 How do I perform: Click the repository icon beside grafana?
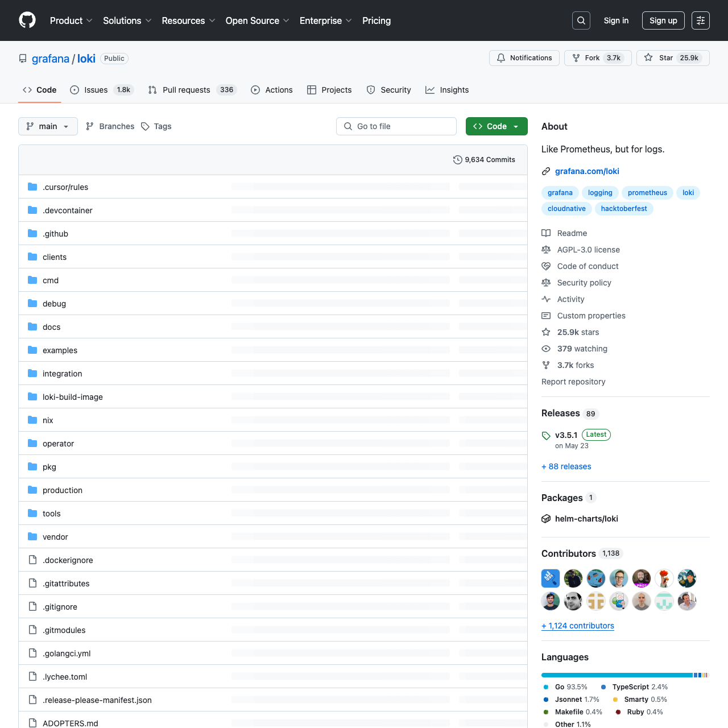point(23,59)
